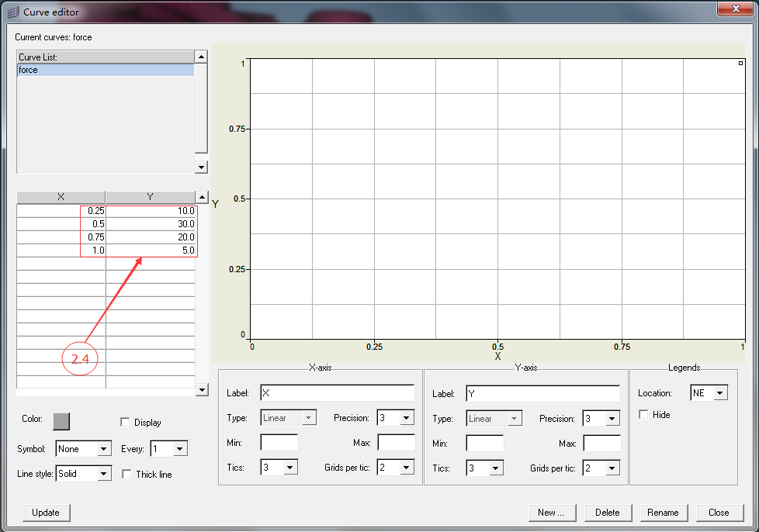Click the X column header

coord(61,197)
